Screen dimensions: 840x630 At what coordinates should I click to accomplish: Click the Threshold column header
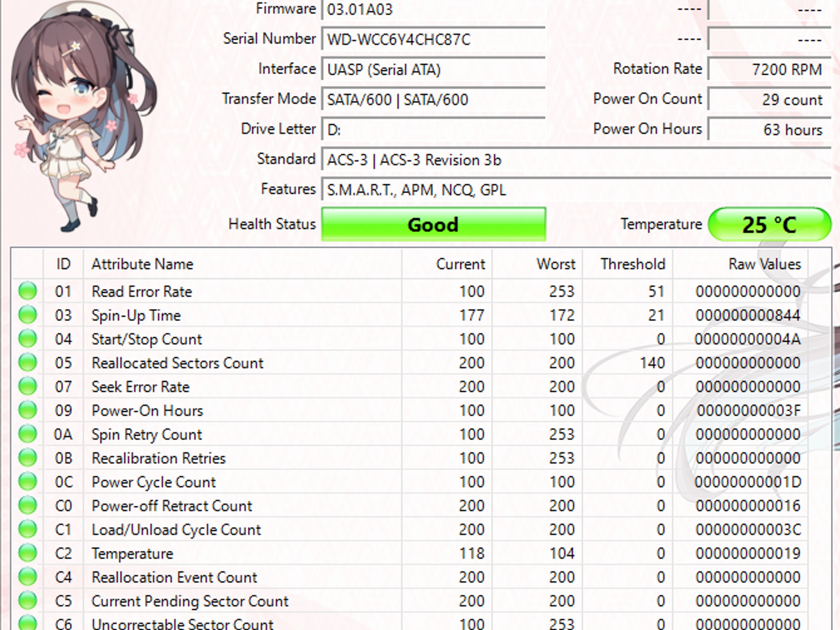pyautogui.click(x=627, y=264)
